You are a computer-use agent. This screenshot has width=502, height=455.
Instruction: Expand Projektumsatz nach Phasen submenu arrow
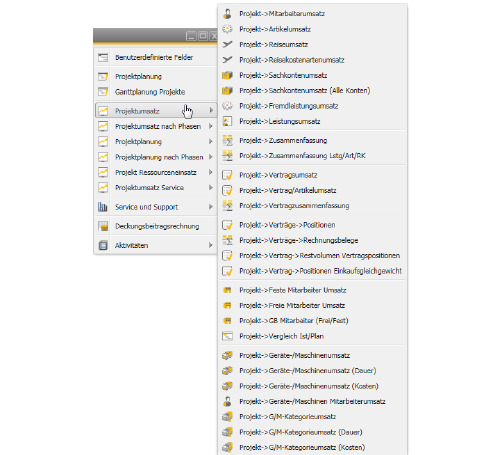pos(211,126)
